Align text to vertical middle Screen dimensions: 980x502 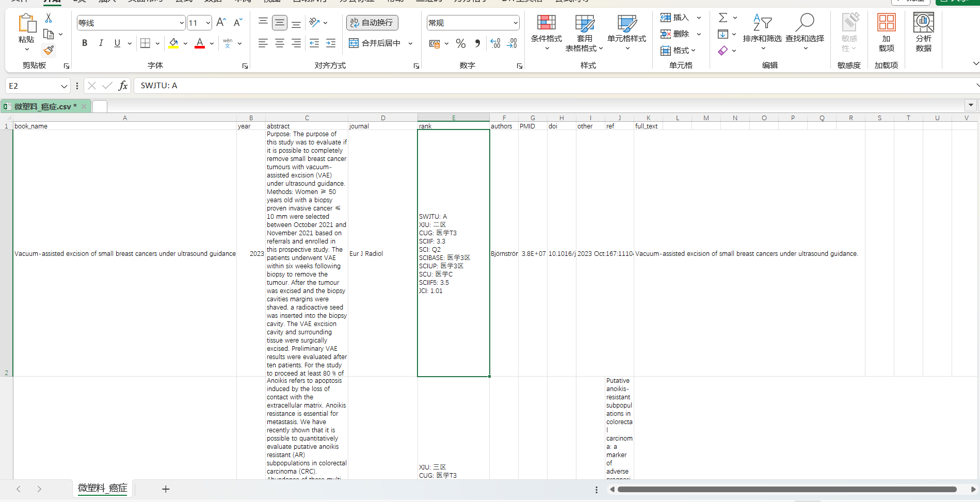280,22
